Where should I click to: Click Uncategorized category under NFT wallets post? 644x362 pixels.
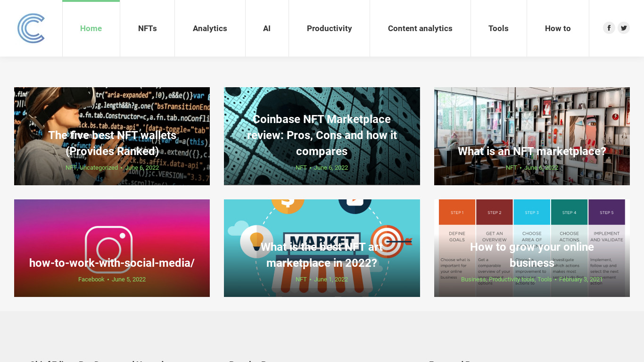99,168
